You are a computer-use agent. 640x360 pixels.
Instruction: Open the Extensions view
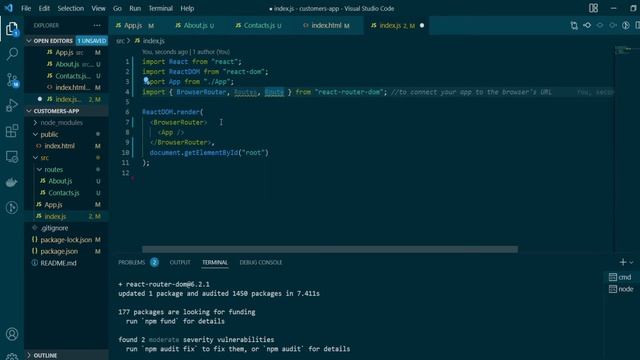(x=12, y=131)
